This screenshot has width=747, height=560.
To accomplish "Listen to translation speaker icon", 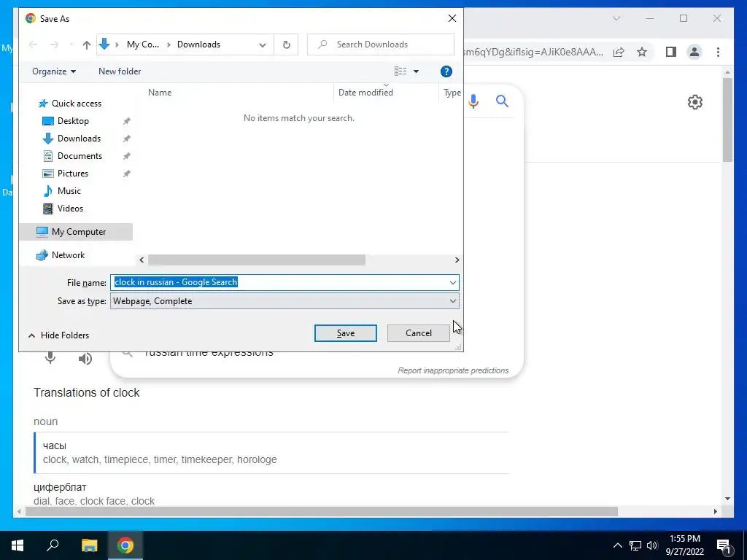I will 85,359.
